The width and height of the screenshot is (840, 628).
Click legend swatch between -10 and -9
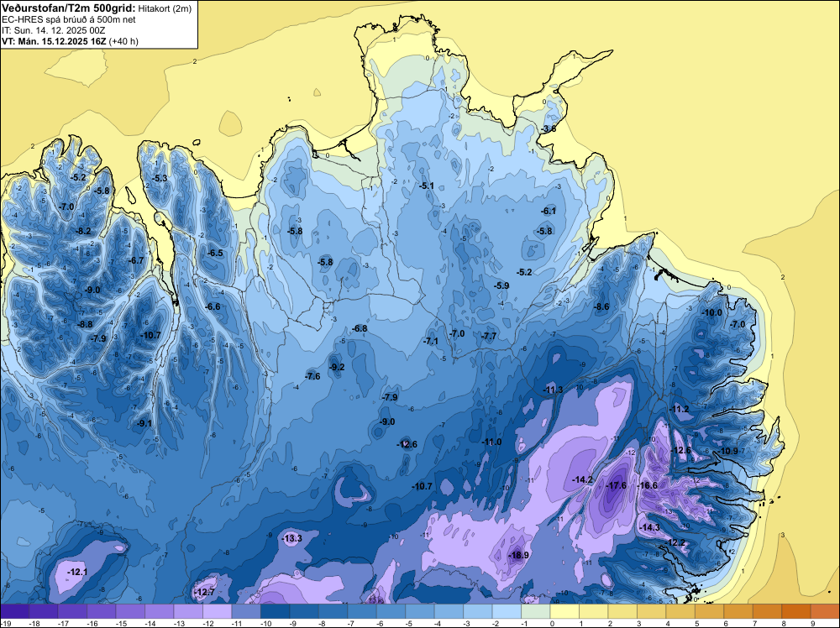click(x=275, y=611)
